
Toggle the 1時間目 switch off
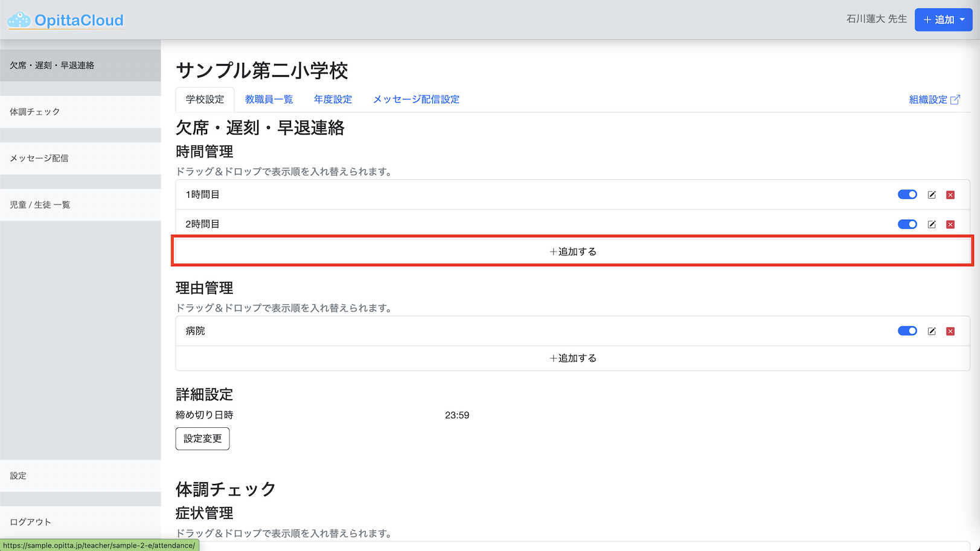908,194
